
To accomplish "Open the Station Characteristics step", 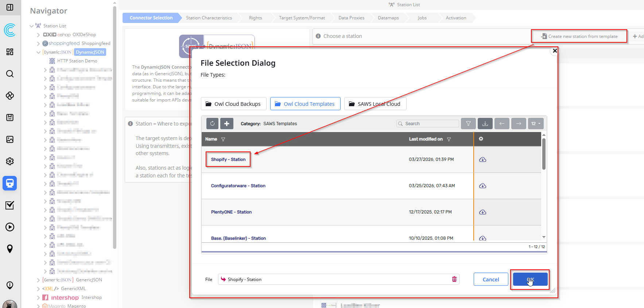I will (209, 18).
